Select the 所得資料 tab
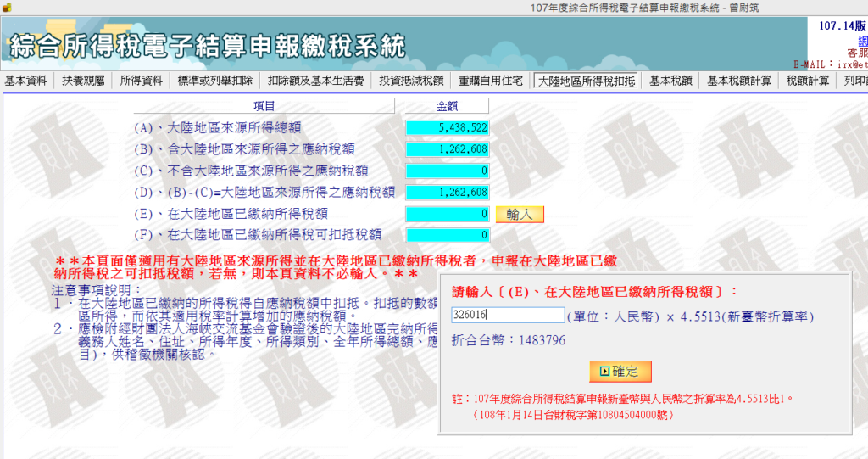The width and height of the screenshot is (868, 459). (141, 81)
